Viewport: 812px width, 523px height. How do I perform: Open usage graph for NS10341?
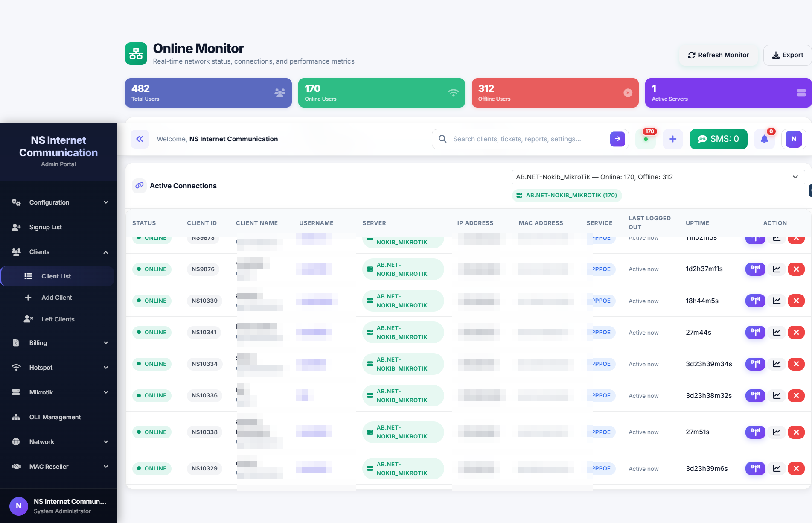777,332
